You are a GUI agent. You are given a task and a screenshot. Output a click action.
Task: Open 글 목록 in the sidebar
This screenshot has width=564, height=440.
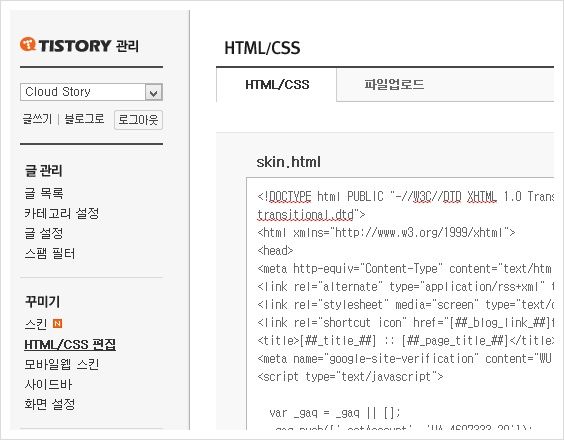click(x=44, y=193)
